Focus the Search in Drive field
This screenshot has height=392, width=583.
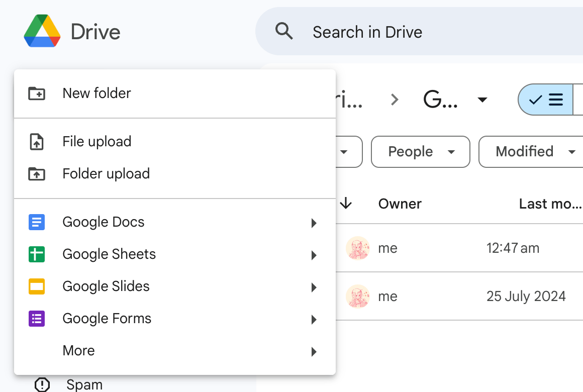pos(419,31)
